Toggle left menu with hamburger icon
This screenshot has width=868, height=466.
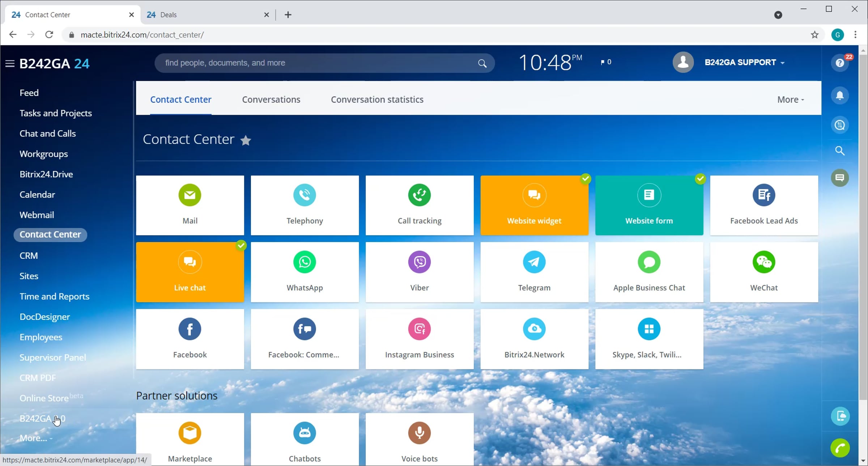[10, 64]
